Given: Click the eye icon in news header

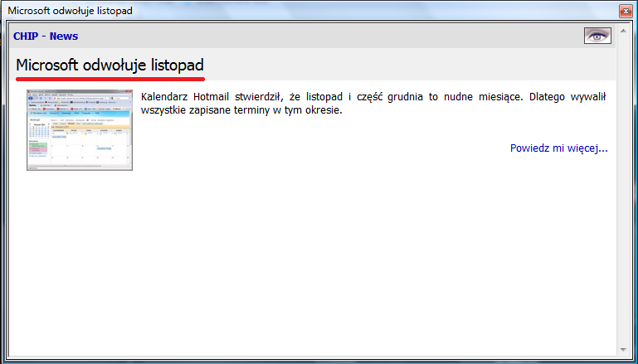Looking at the screenshot, I should point(597,36).
